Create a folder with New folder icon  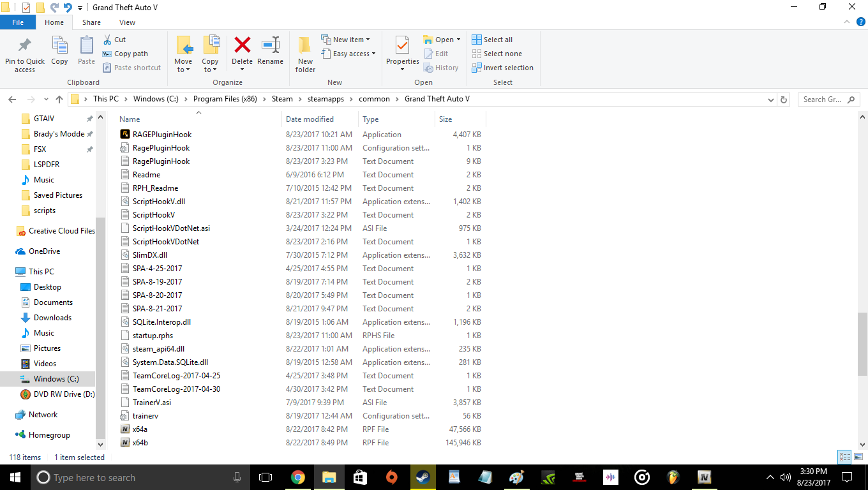pyautogui.click(x=305, y=54)
